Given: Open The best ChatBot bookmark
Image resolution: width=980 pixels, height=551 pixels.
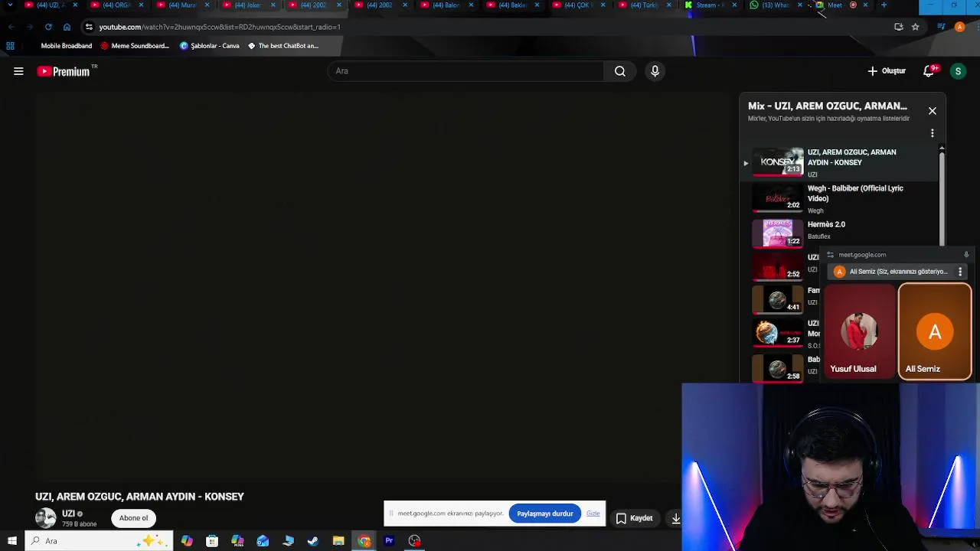Looking at the screenshot, I should [283, 46].
